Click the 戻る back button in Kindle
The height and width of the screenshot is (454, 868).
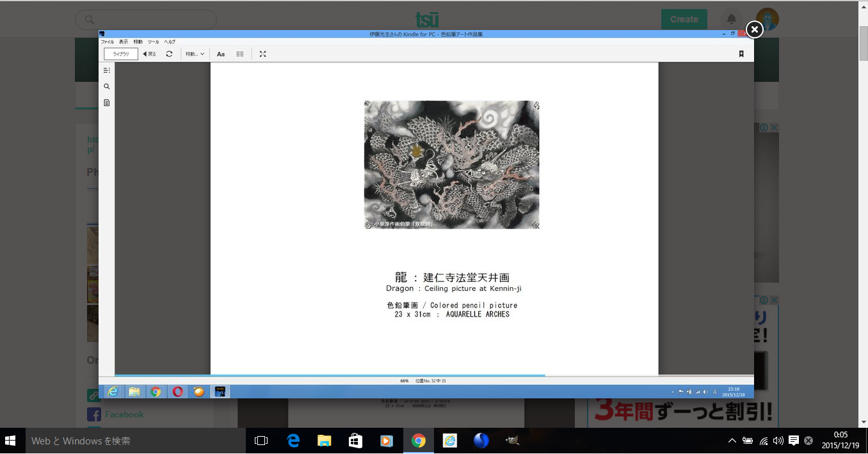point(149,54)
